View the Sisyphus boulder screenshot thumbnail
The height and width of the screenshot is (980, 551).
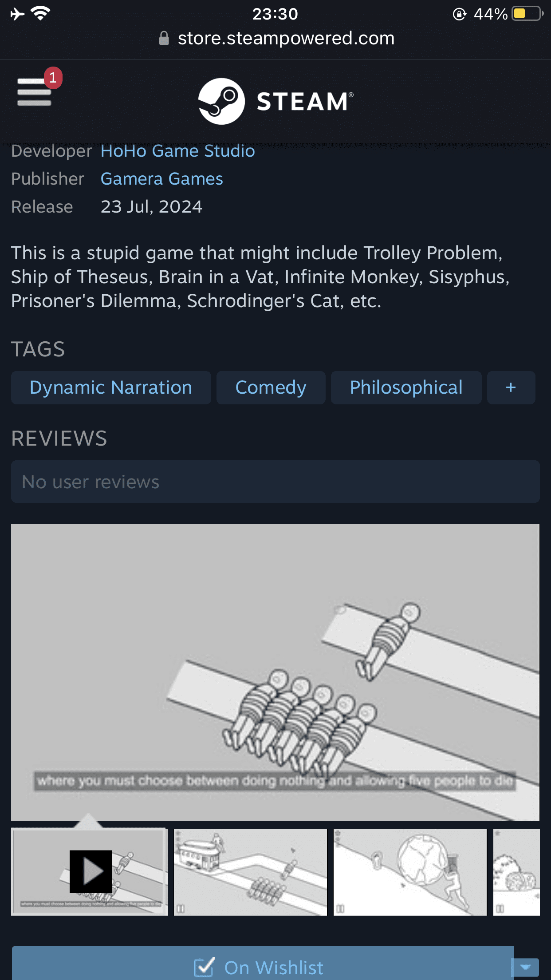(x=410, y=872)
